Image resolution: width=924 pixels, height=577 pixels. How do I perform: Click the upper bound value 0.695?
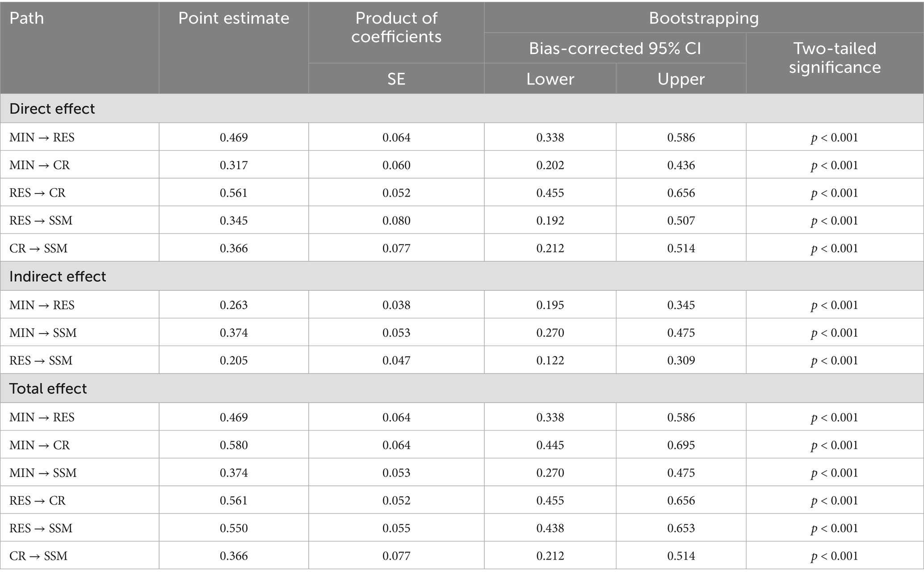[681, 445]
